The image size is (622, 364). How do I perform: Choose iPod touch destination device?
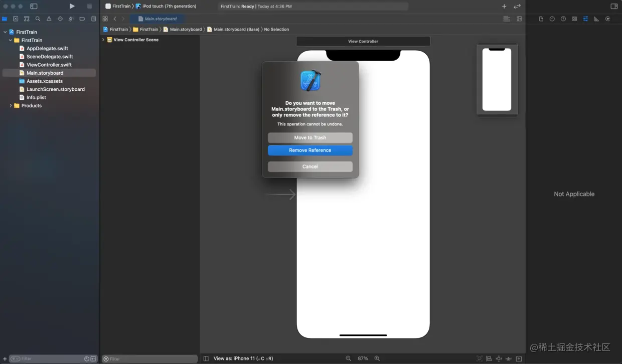(x=166, y=6)
